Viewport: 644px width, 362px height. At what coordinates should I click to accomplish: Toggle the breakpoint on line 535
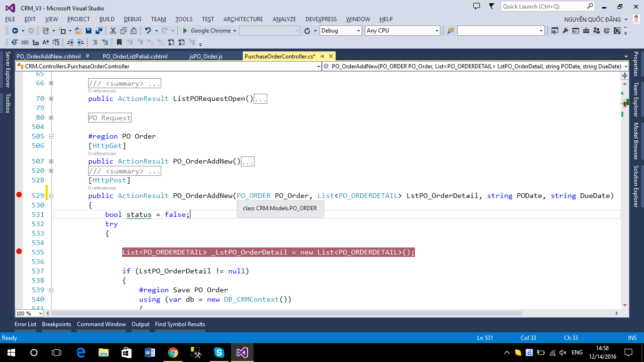19,252
